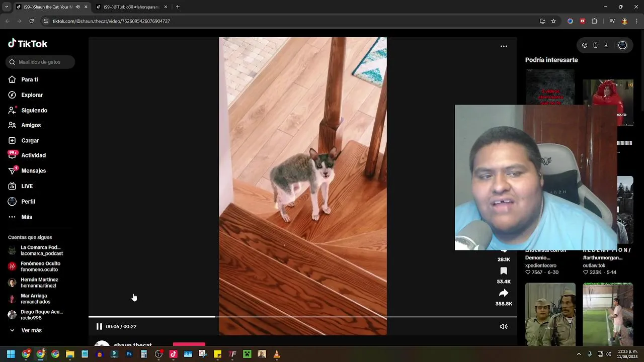Open Cargar to upload a video

point(24,141)
